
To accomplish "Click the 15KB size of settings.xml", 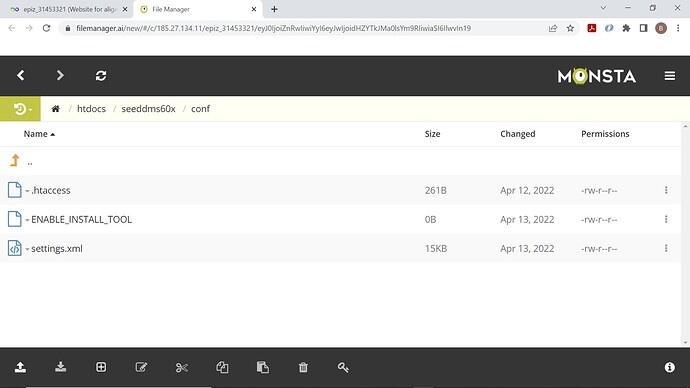I will point(436,248).
